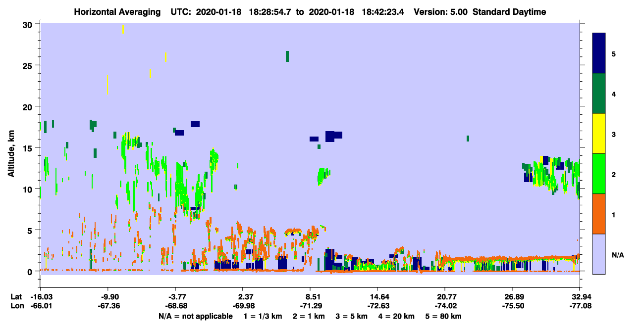Click legend text '1 = 1/3 km'

[x=262, y=316]
